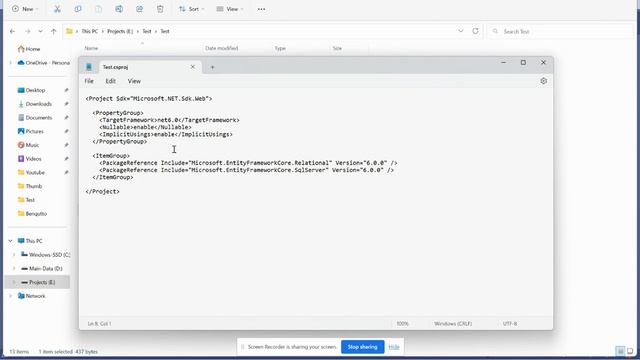Open Notepad View menu

(x=134, y=81)
